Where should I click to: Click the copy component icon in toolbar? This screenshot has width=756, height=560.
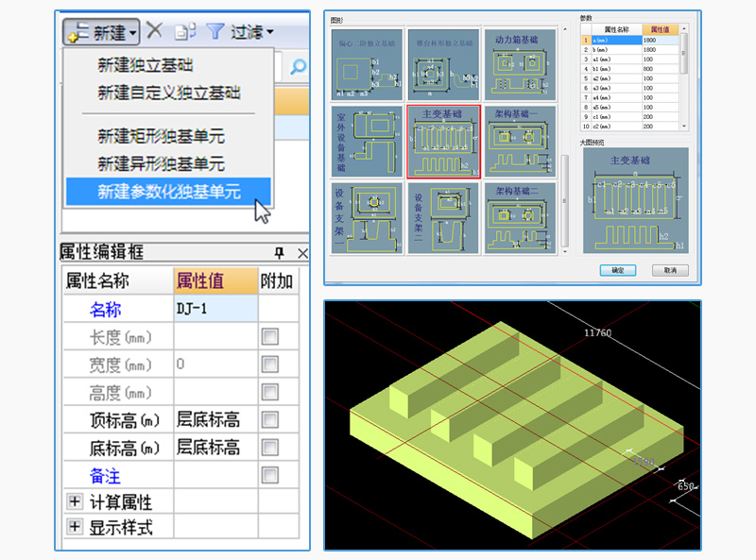coord(185,31)
